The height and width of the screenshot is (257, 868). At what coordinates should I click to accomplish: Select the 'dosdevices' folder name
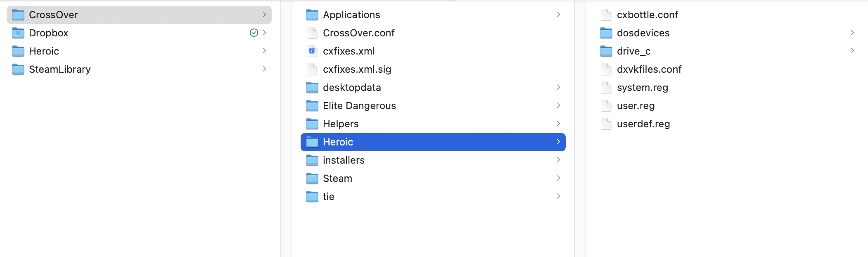pyautogui.click(x=643, y=33)
